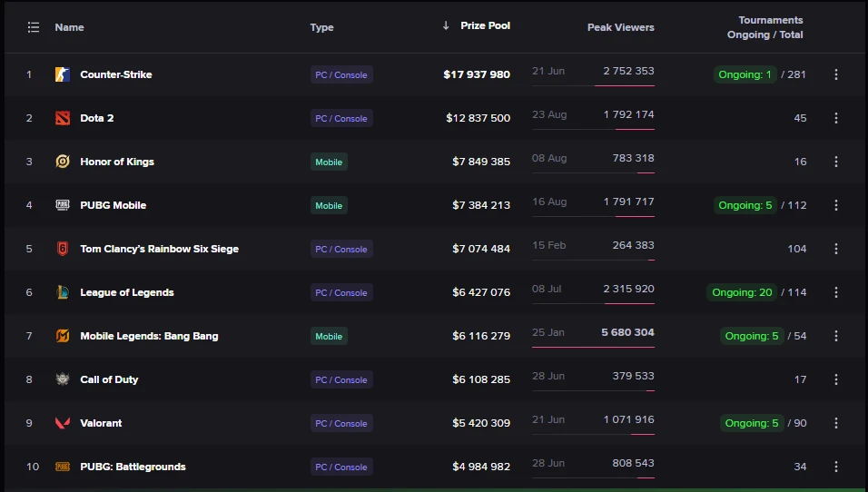Click the 2 315 920 peak viewers value
Screen dimensions: 868x492
pyautogui.click(x=629, y=289)
